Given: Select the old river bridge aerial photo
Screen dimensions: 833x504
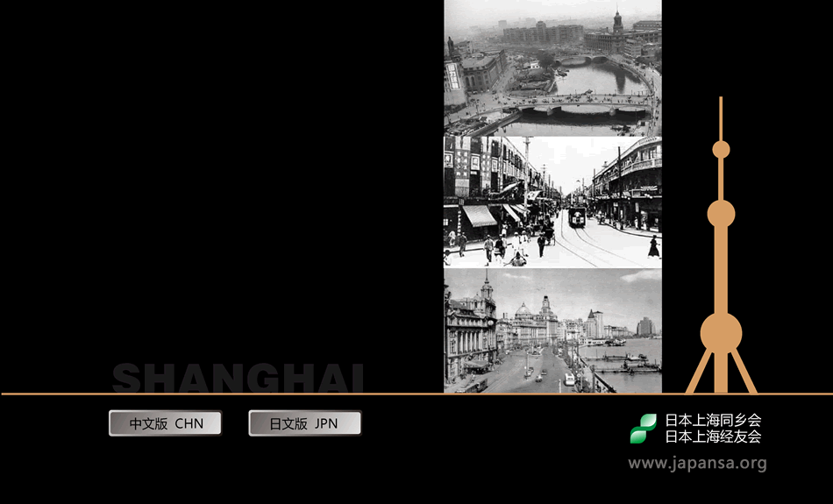Looking at the screenshot, I should coord(552,68).
